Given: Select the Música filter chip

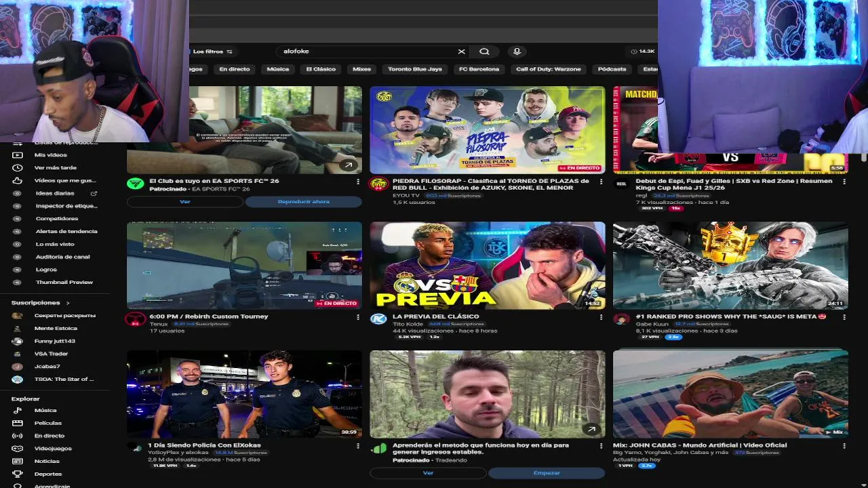Looking at the screenshot, I should (x=278, y=69).
